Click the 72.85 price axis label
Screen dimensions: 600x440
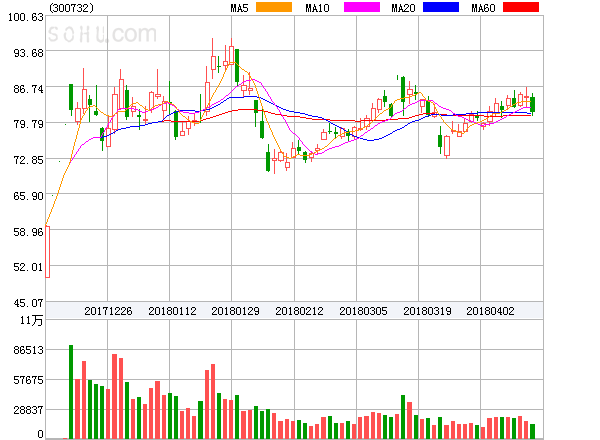29,160
